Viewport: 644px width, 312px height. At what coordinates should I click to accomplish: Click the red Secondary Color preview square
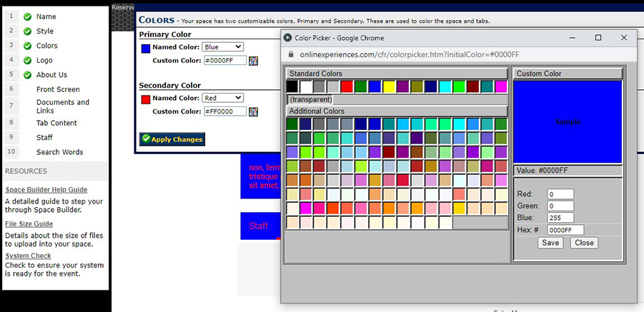click(145, 99)
